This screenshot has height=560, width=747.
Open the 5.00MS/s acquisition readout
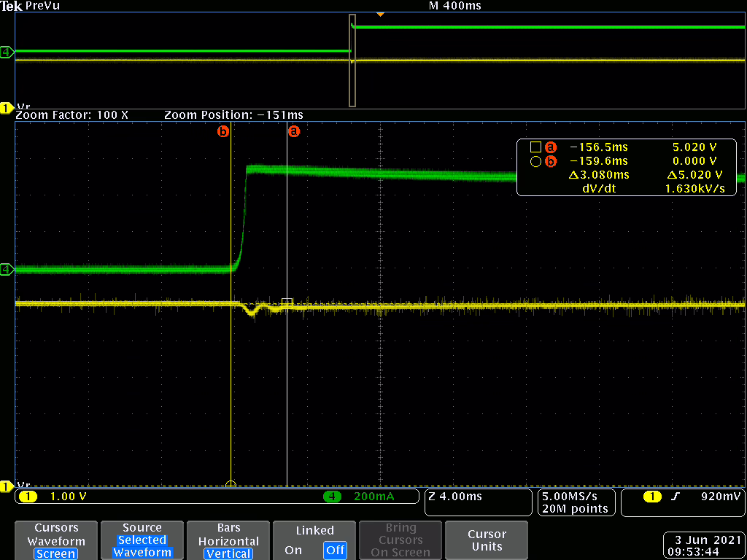[576, 502]
